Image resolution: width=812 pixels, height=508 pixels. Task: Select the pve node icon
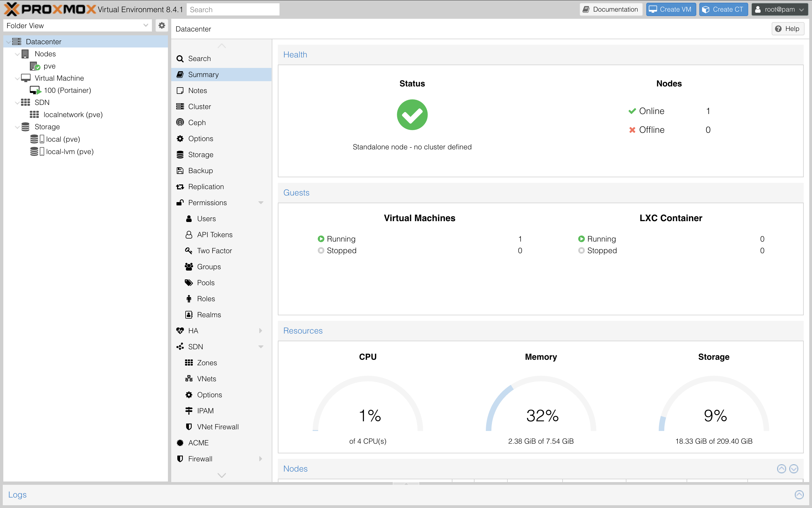[35, 66]
